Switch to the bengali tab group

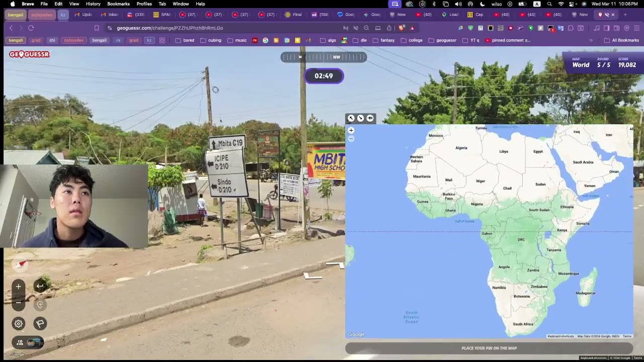[x=16, y=15]
